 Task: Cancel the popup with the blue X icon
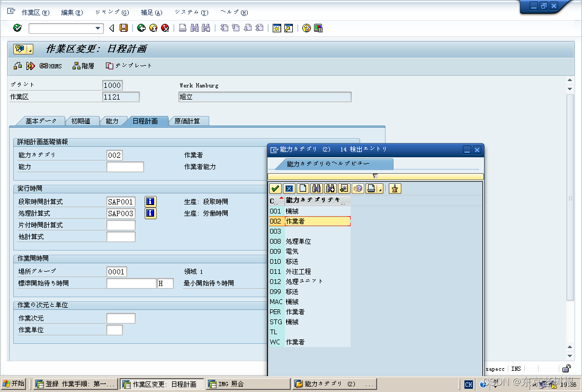[289, 188]
